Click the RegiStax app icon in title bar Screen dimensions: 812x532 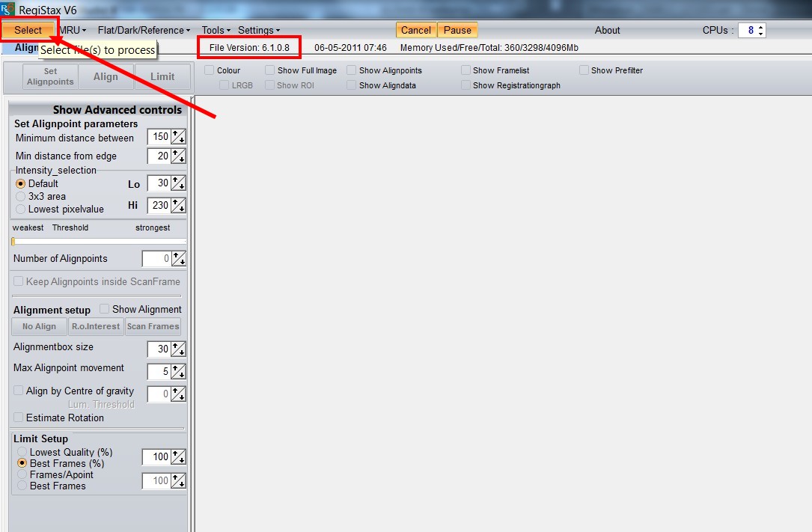pyautogui.click(x=7, y=9)
